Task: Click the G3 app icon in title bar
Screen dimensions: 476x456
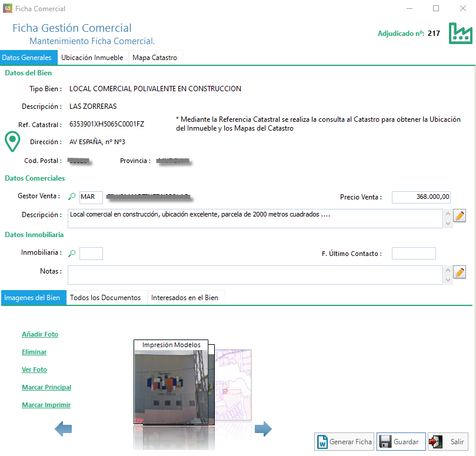Action: [8, 8]
